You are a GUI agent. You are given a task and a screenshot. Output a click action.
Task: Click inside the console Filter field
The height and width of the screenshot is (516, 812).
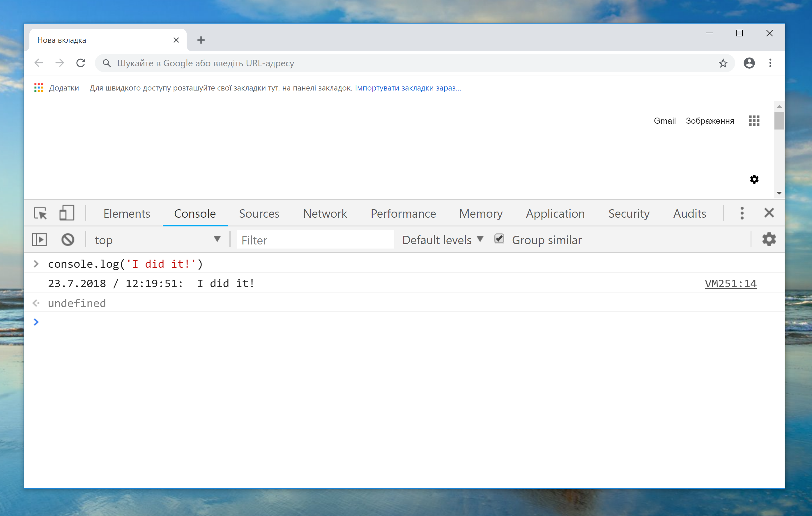coord(315,240)
